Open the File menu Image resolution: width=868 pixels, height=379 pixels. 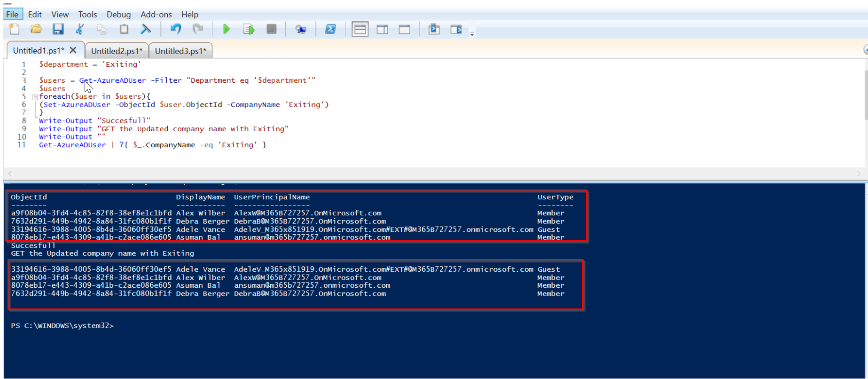coord(12,15)
